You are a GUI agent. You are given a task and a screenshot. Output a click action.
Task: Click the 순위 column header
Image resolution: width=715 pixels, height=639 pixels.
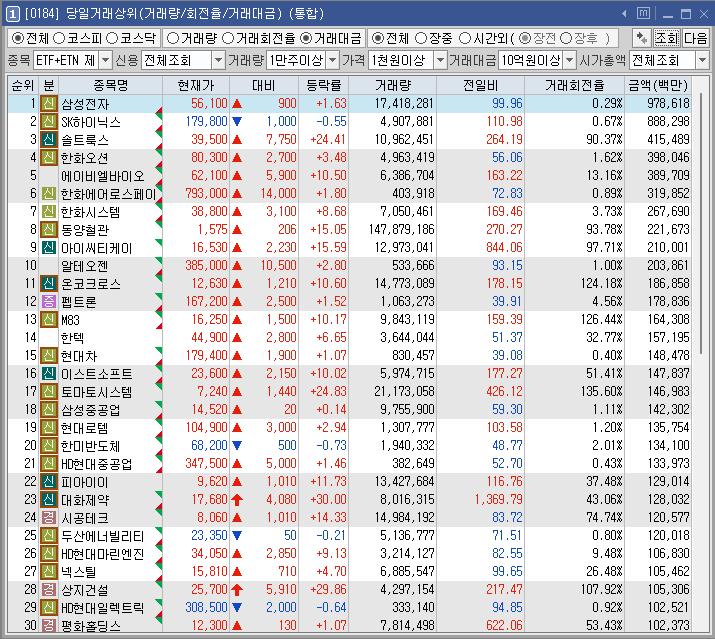[x=23, y=85]
